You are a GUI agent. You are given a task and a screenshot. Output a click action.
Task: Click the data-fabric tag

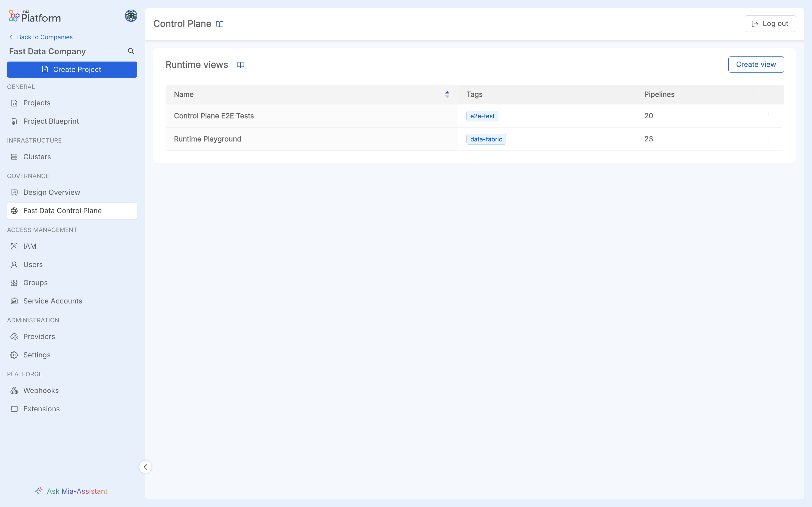pos(486,139)
